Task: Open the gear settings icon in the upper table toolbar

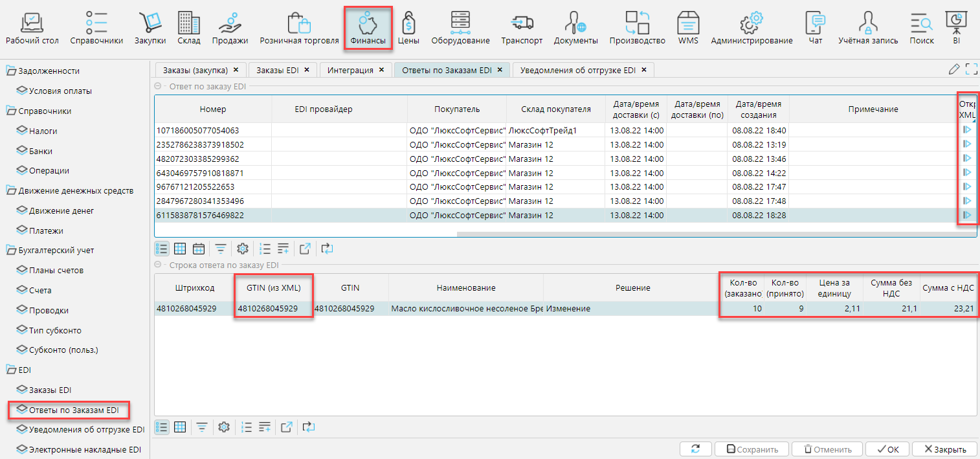Action: click(x=243, y=248)
